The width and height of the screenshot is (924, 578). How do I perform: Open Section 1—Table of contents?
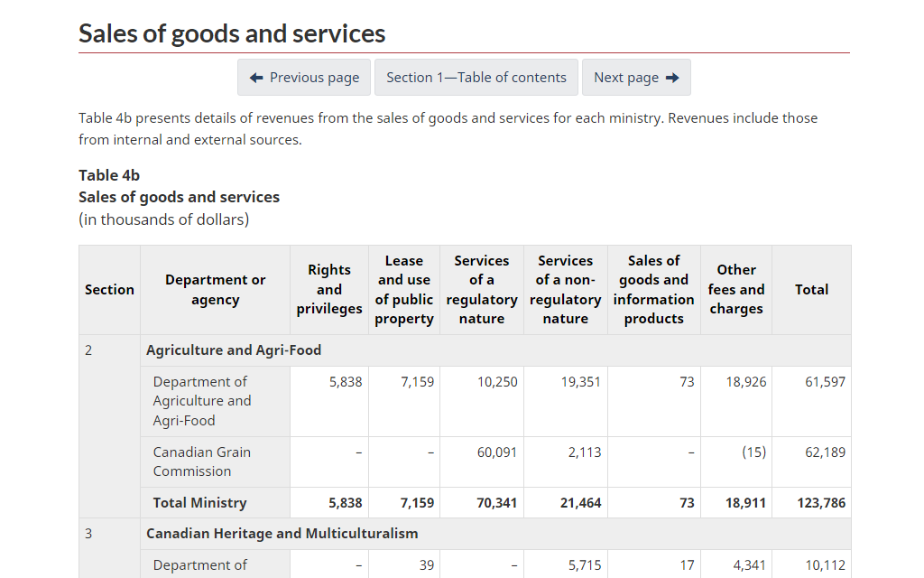476,78
